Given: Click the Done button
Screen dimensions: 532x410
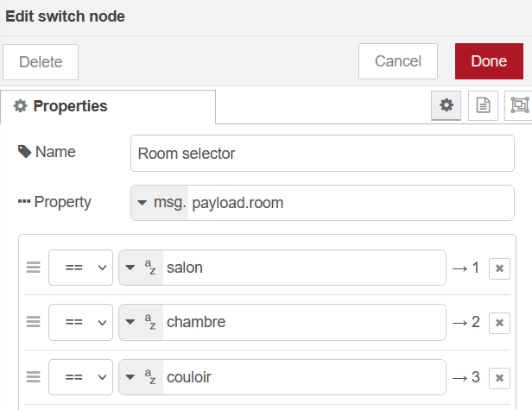Looking at the screenshot, I should click(x=488, y=61).
